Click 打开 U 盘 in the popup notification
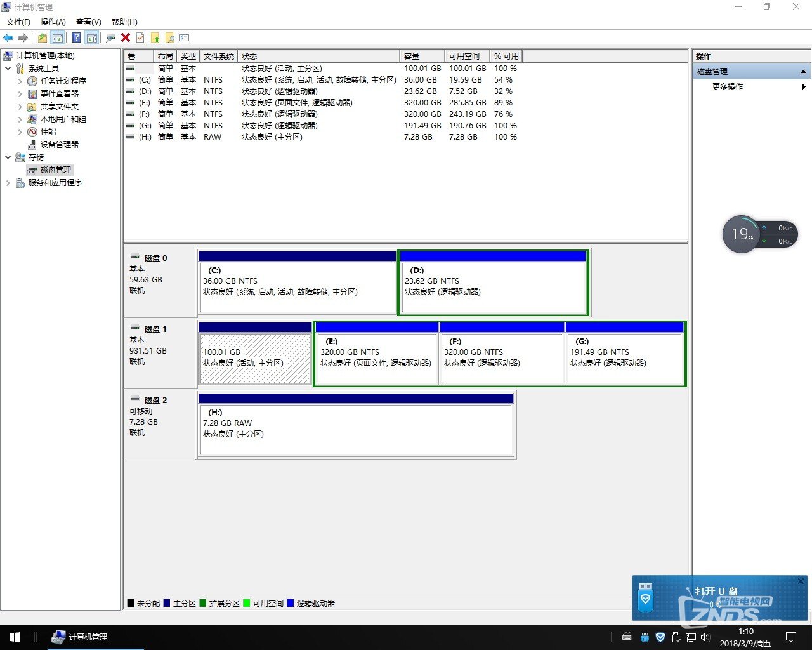The height and width of the screenshot is (650, 812). 716,592
